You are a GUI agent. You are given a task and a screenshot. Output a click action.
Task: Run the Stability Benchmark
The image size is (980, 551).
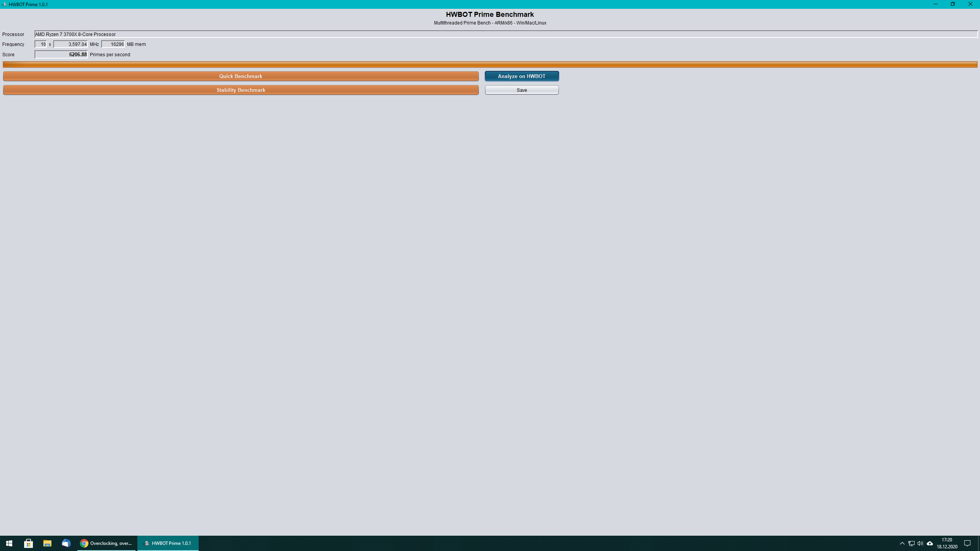[241, 90]
